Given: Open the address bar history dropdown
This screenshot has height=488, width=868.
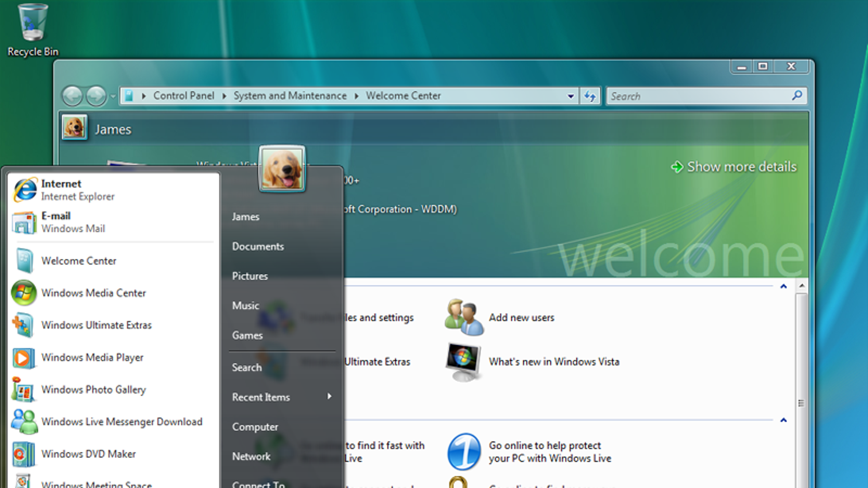Looking at the screenshot, I should click(x=571, y=96).
